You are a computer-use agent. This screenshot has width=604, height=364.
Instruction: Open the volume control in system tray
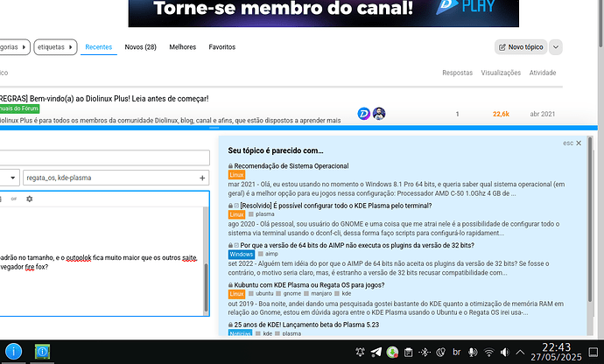point(504,352)
